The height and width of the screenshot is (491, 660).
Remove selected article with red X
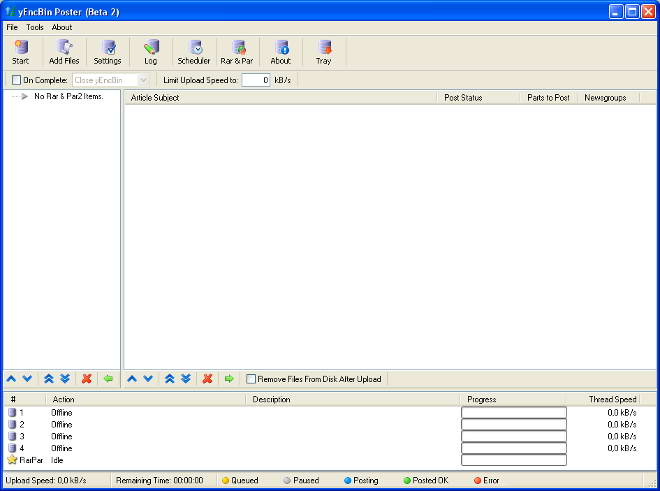(208, 379)
